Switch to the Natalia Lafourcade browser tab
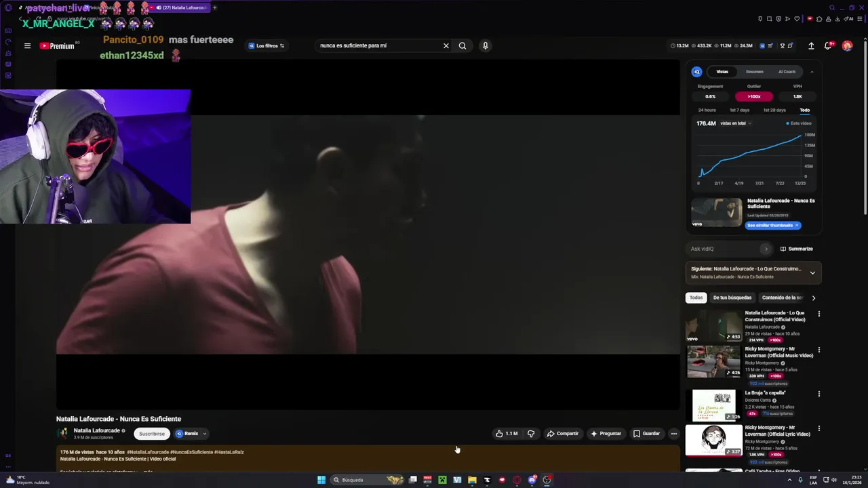Viewport: 868px width, 488px height. (180, 7)
